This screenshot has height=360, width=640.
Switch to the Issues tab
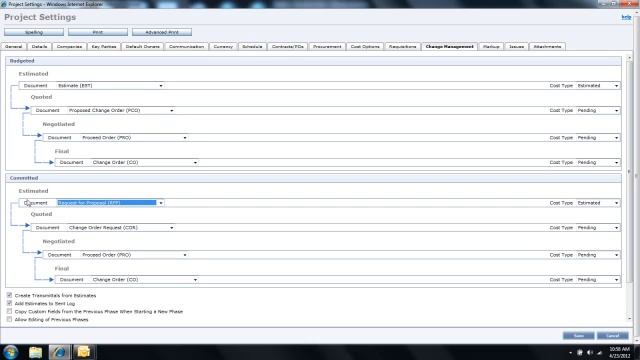[517, 47]
